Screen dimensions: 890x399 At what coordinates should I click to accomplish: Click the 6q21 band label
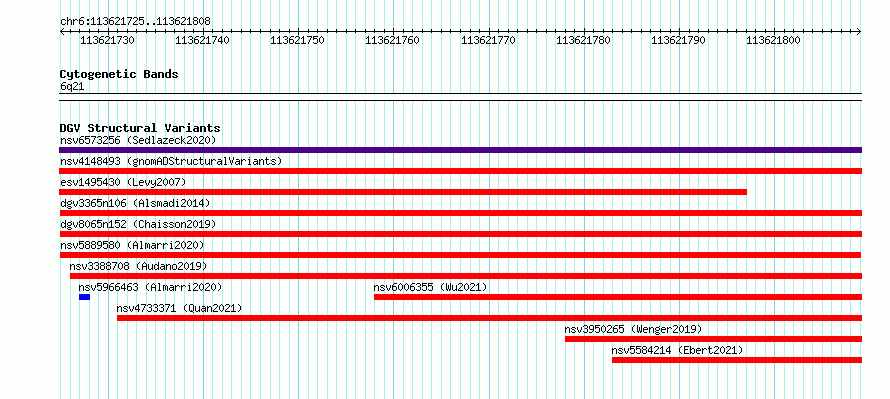pos(72,87)
